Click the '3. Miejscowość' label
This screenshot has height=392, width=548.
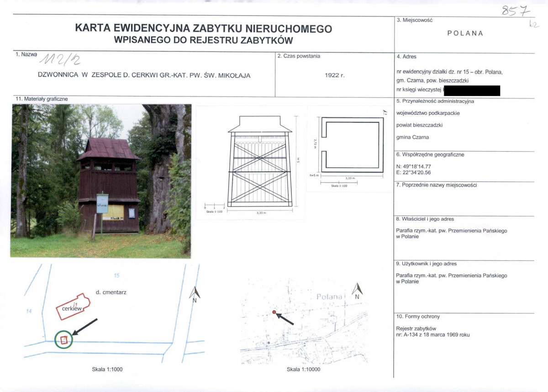click(x=414, y=20)
